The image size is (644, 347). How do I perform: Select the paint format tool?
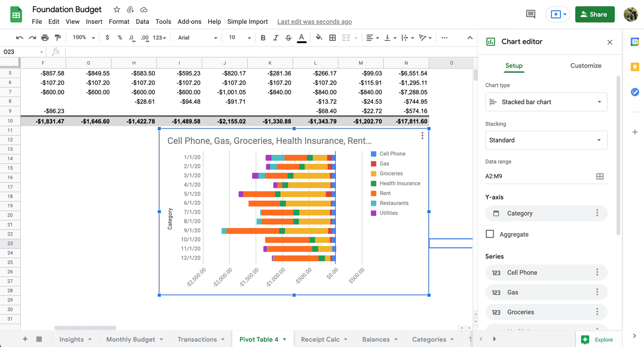[58, 38]
